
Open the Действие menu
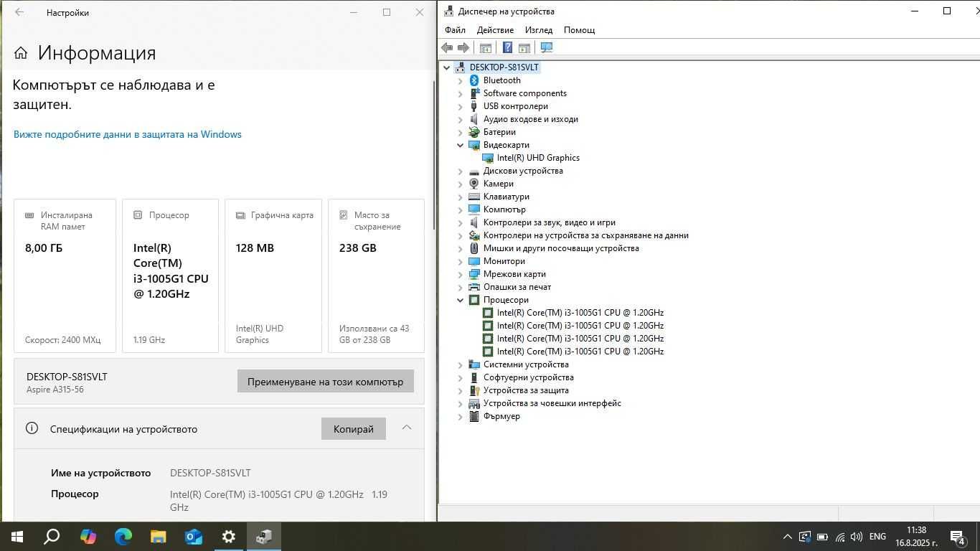coord(495,30)
